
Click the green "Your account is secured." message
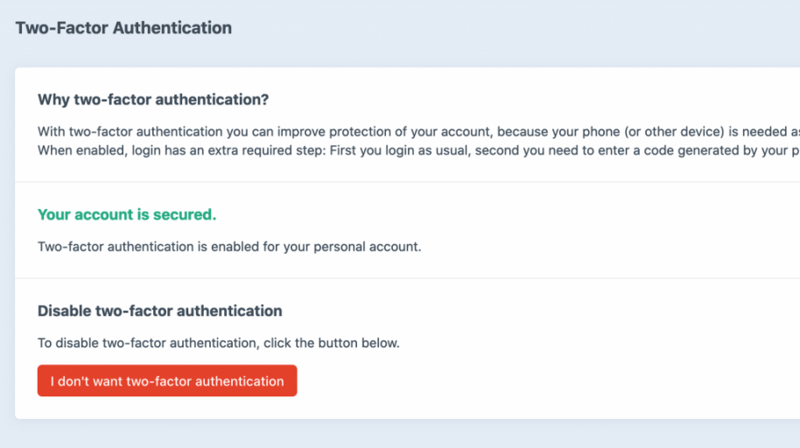(126, 215)
